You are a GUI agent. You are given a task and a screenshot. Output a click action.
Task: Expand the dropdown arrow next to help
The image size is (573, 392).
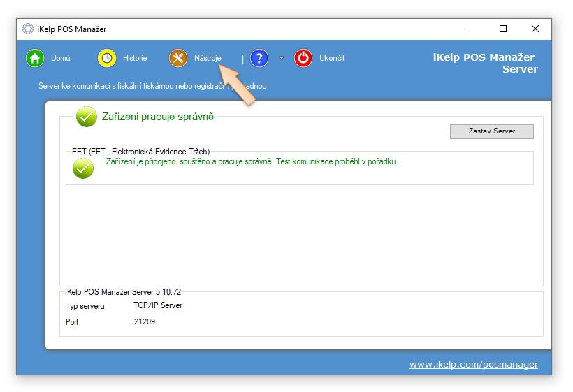click(x=282, y=58)
